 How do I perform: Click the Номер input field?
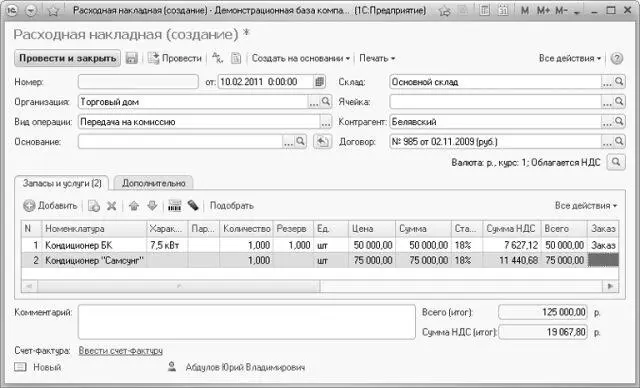tap(138, 82)
